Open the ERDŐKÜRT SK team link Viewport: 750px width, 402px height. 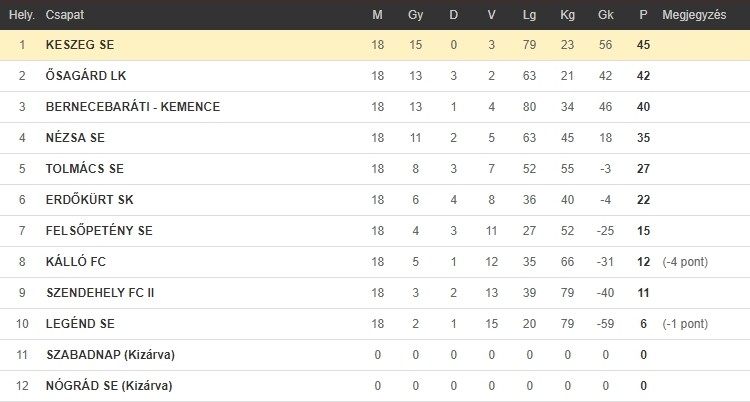point(89,200)
